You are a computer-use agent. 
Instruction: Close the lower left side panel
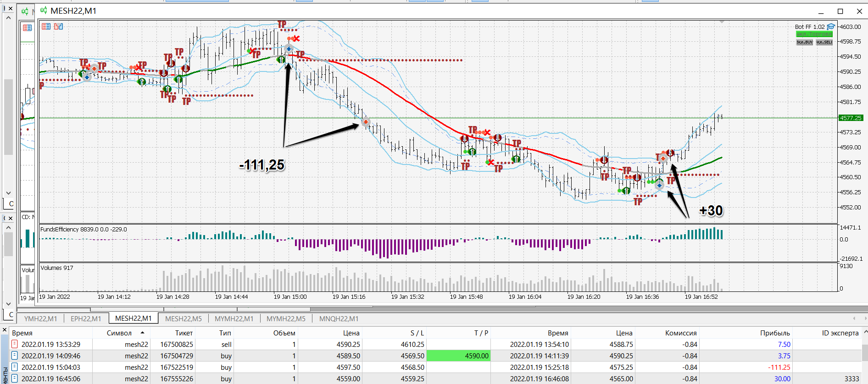[11, 218]
